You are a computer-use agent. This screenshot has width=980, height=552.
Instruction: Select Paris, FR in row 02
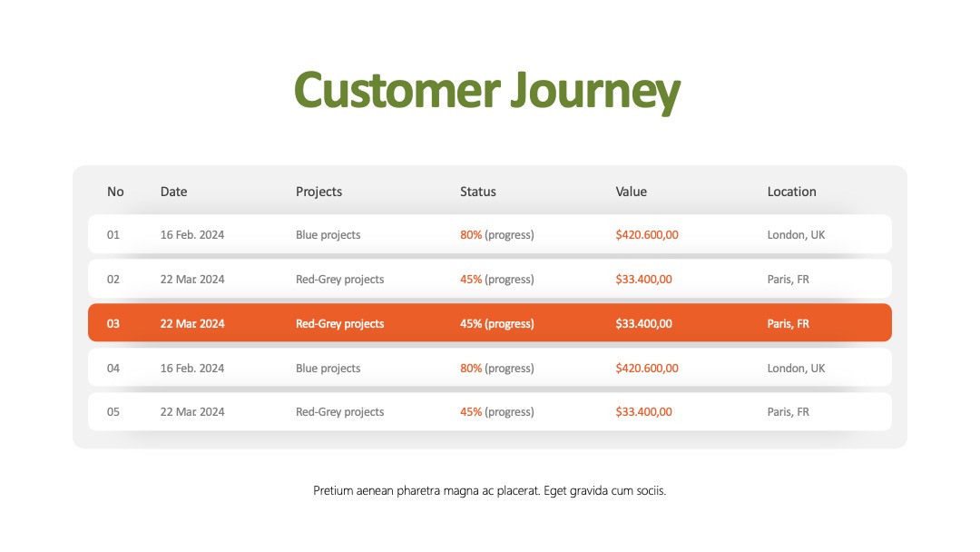pos(789,280)
